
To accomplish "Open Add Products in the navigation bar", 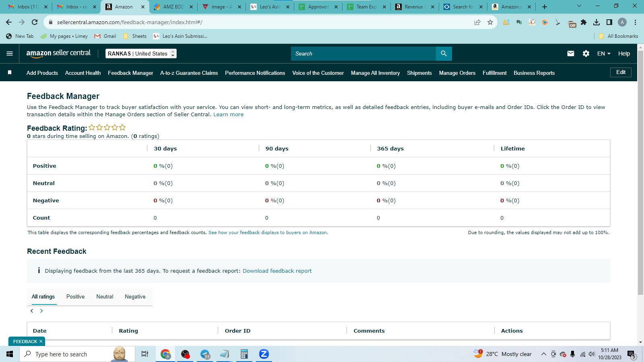I will tap(42, 73).
